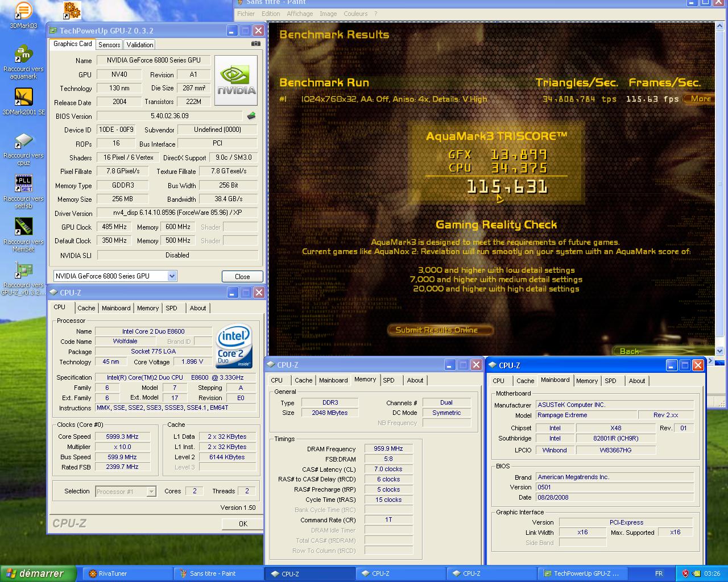Click the GPU-Z camera screenshot icon

point(256,44)
